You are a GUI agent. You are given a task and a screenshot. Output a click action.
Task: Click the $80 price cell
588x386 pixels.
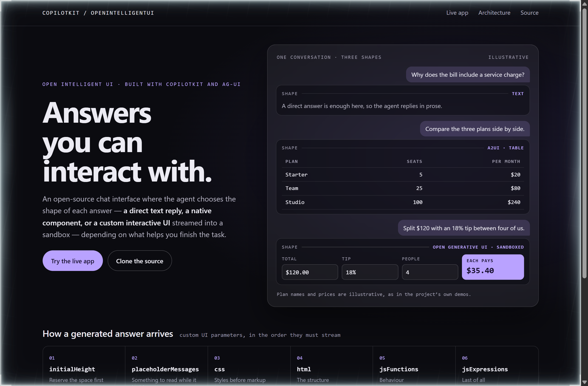coord(515,188)
